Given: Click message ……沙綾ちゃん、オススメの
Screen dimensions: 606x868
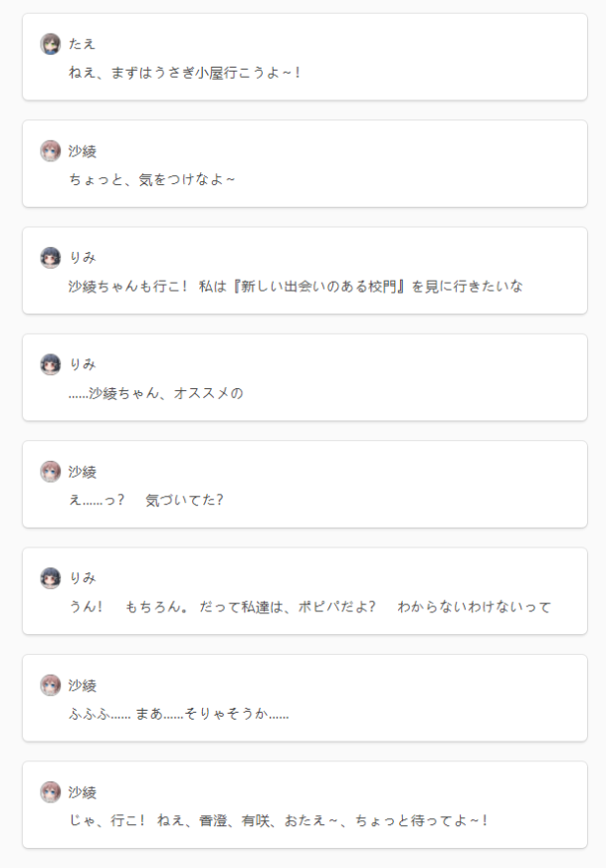Looking at the screenshot, I should [155, 393].
